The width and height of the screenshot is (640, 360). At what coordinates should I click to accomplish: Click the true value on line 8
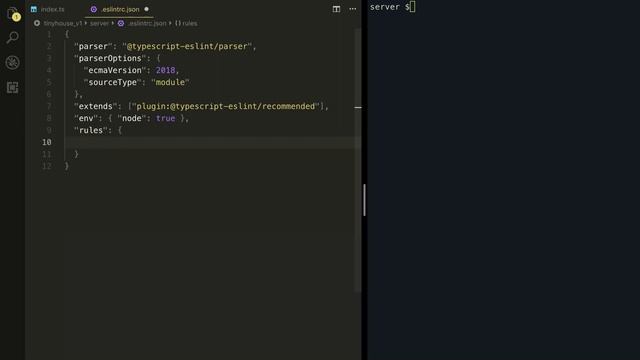coord(165,118)
